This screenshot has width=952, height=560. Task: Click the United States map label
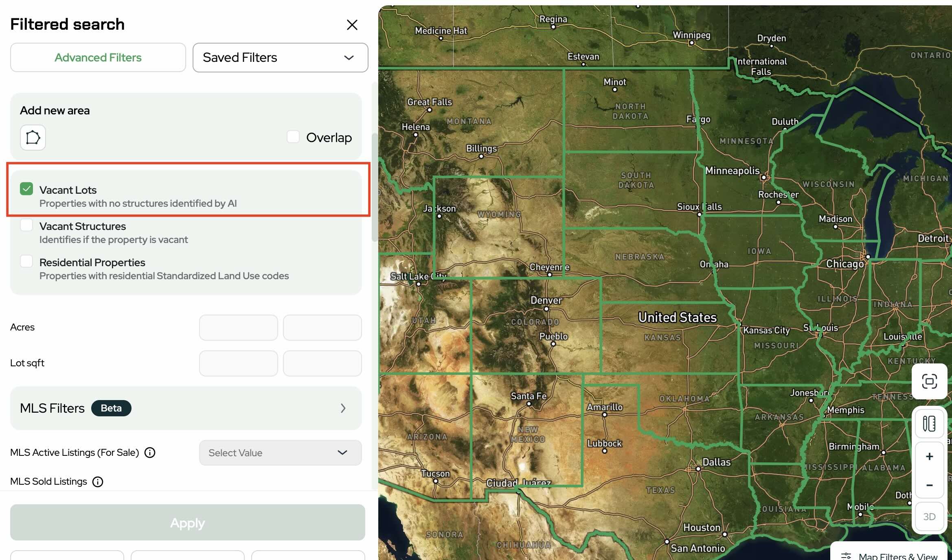[677, 317]
